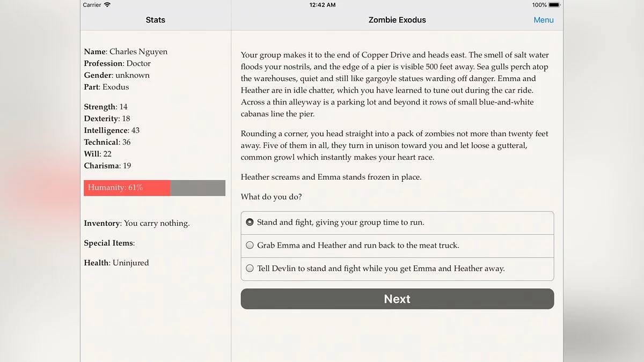Click the Intelligence: 43 stat
The height and width of the screenshot is (362, 644).
point(112,130)
